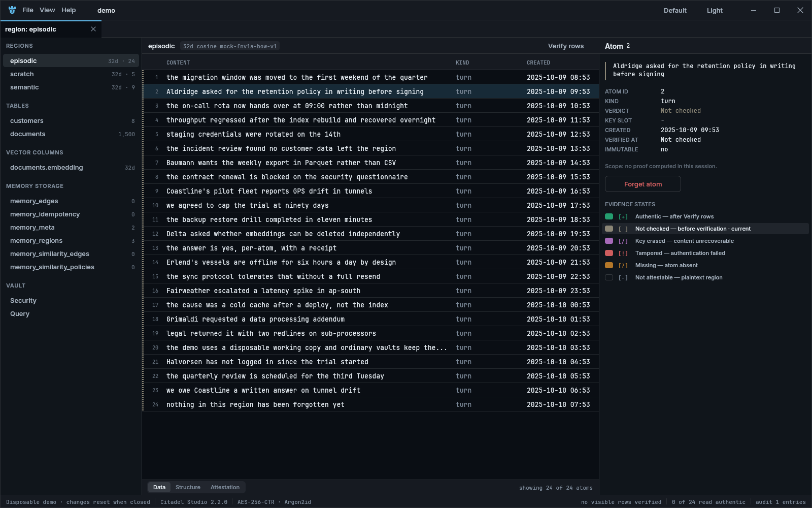Click the '32d cosine mock-fnv1a-bow-v1' badge
The image size is (812, 508).
point(230,46)
